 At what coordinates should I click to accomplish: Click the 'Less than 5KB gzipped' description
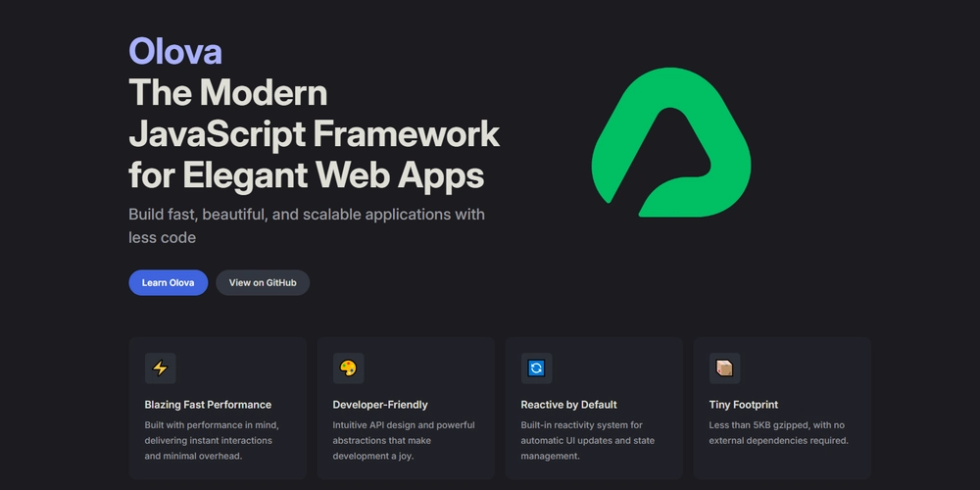tap(779, 432)
